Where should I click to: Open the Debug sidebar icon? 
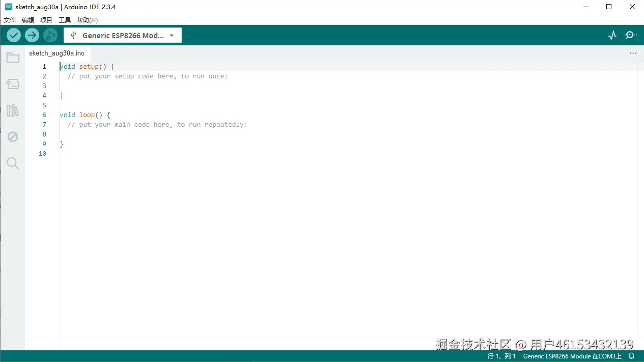13,137
